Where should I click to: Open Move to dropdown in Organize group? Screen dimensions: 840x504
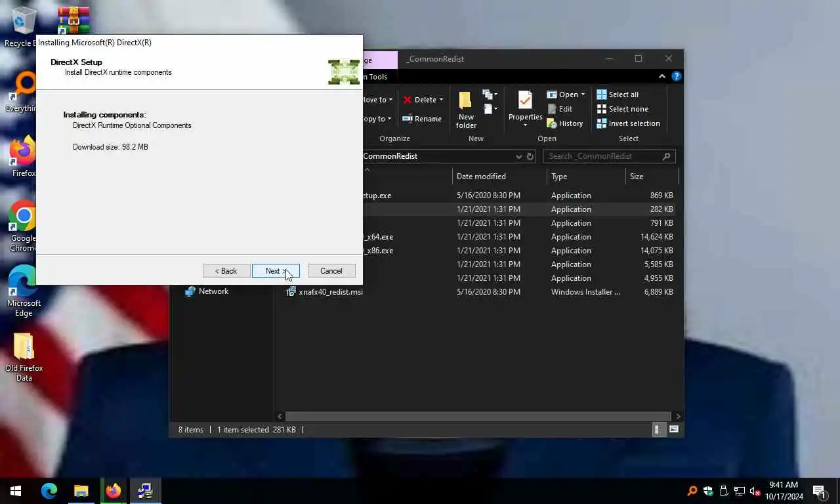pos(377,100)
